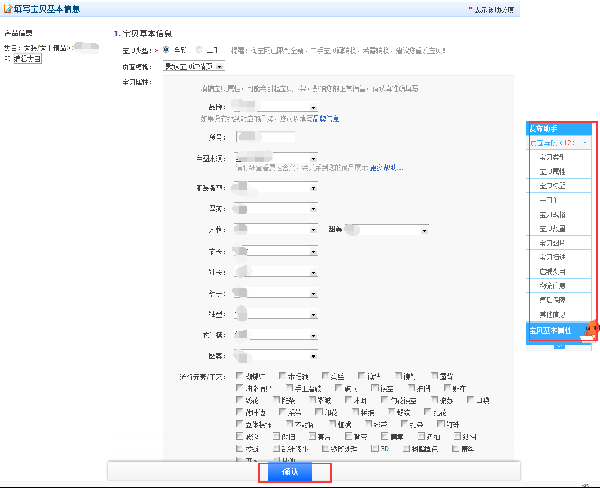Click the edit icon beside the page title

[x=8, y=9]
